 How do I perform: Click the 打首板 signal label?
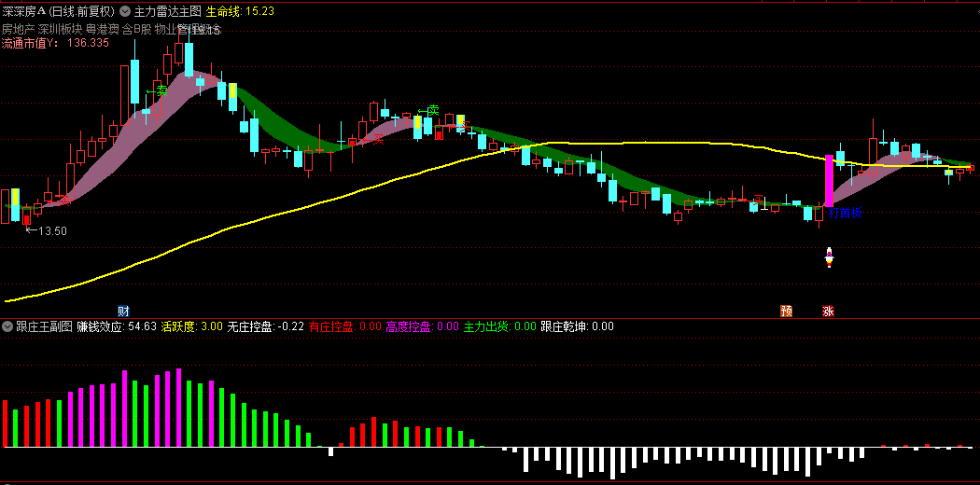coord(846,214)
